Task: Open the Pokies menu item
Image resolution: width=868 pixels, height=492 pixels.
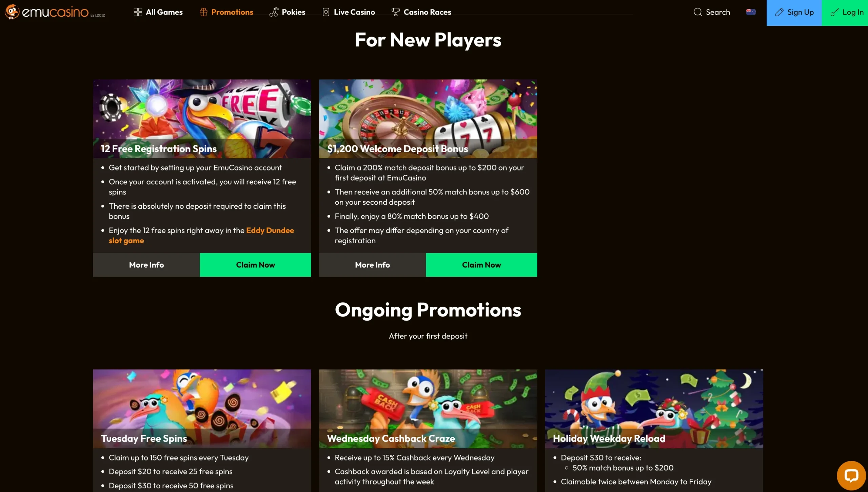Action: (288, 12)
